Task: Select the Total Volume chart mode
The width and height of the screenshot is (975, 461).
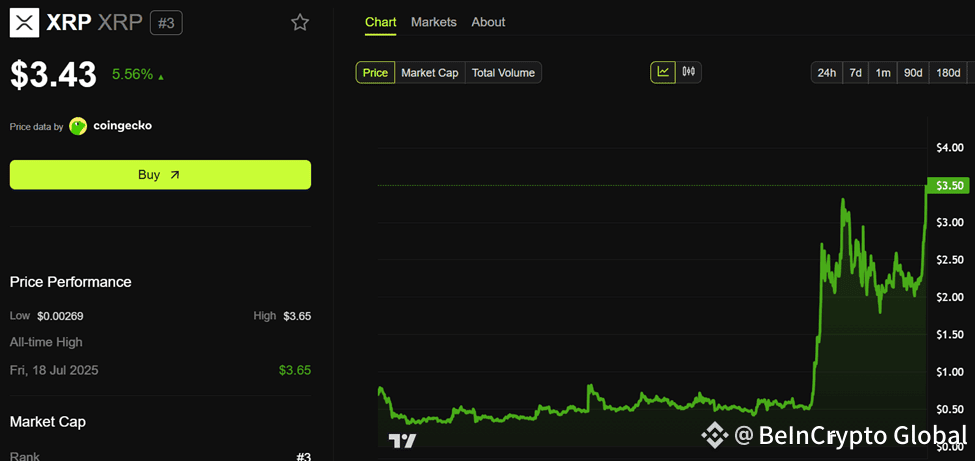Action: [x=503, y=73]
